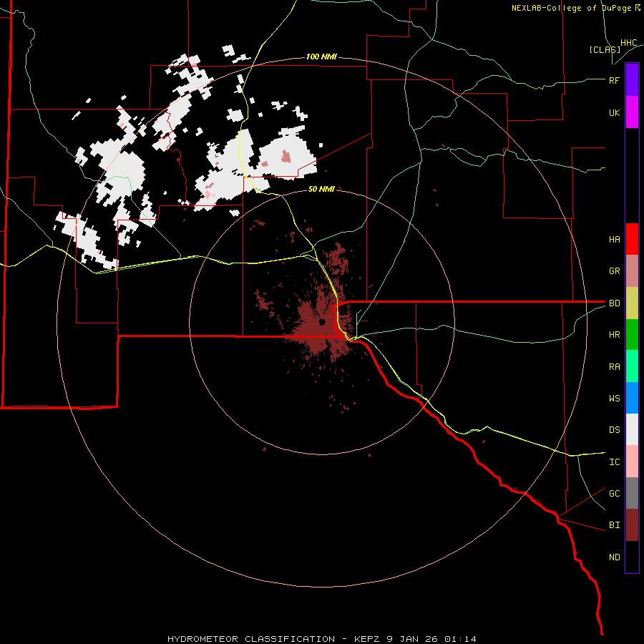
Task: Click the 50 NMI range ring label
Action: pyautogui.click(x=321, y=189)
